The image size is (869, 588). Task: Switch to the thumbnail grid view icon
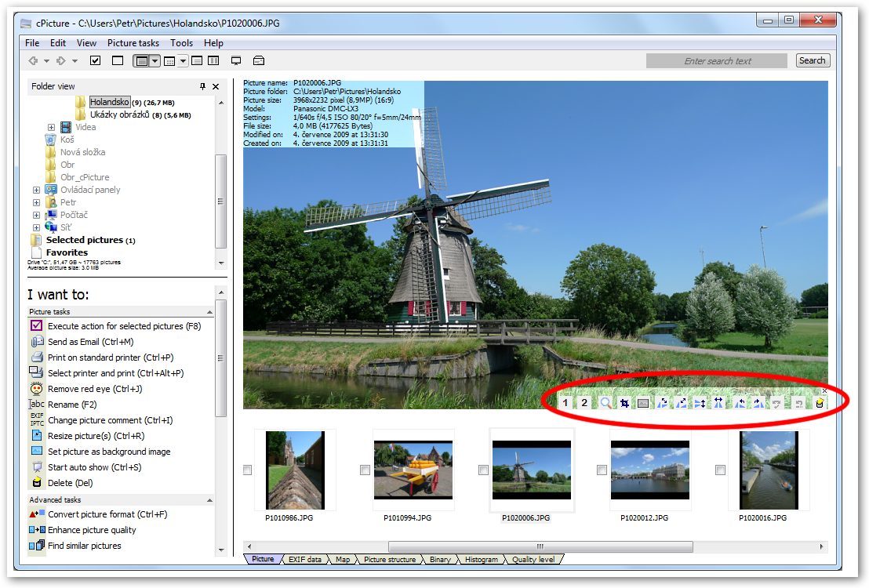[169, 61]
